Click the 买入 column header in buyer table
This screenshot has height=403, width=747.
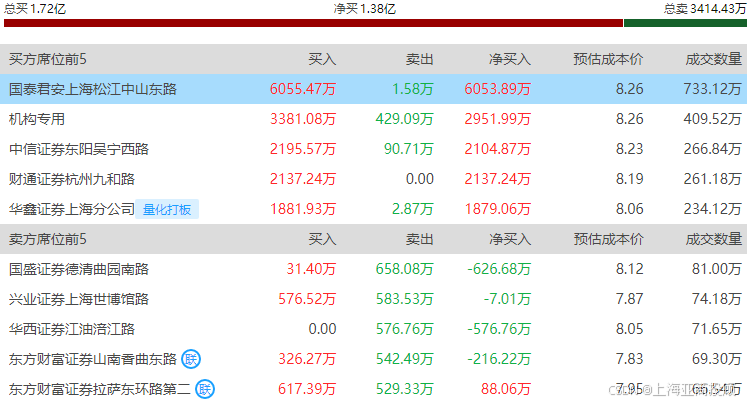click(322, 59)
